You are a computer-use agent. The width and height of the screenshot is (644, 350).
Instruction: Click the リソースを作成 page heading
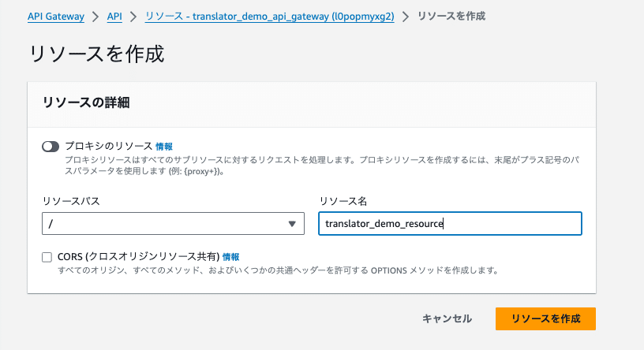[x=96, y=54]
